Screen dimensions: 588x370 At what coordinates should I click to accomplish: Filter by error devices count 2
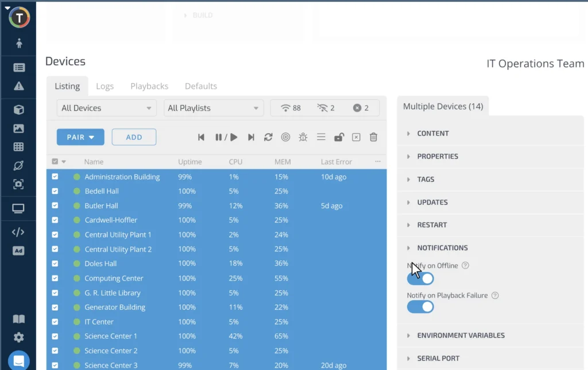pyautogui.click(x=361, y=108)
